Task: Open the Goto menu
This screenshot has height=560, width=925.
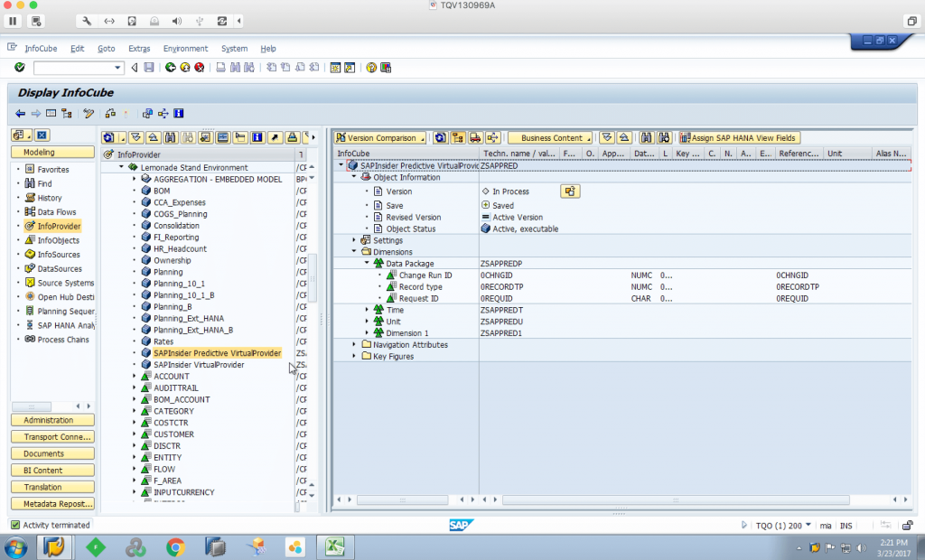Action: click(107, 49)
